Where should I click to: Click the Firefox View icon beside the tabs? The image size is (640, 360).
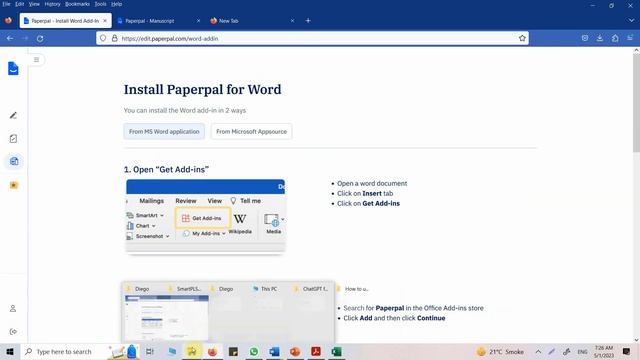click(x=8, y=20)
